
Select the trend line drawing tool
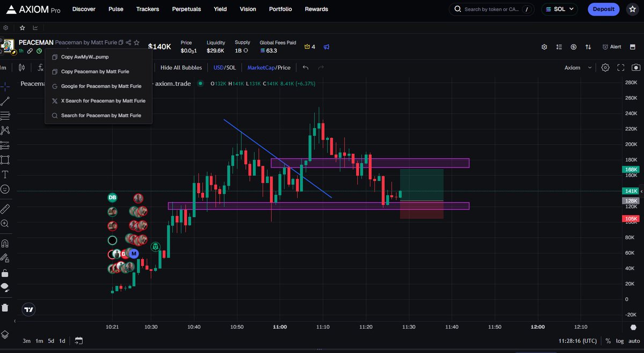click(5, 101)
